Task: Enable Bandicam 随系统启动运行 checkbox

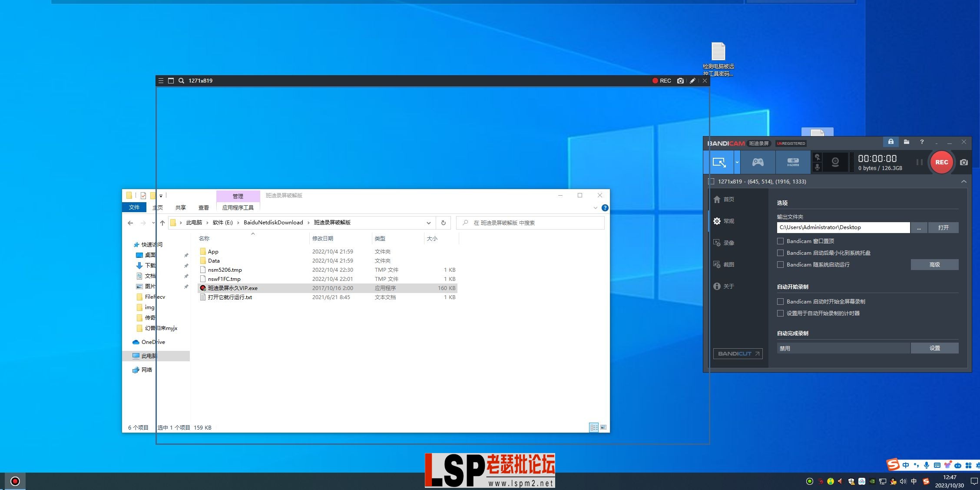Action: coord(780,264)
